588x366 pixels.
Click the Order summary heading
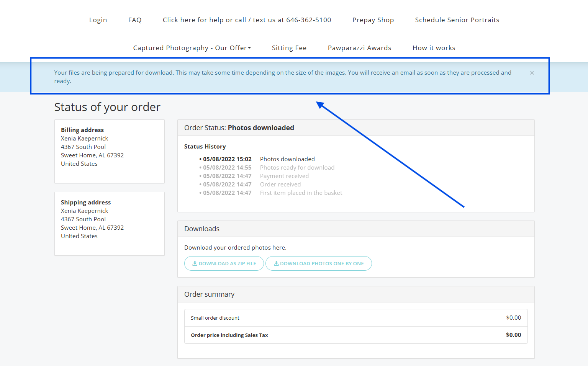[x=209, y=294]
